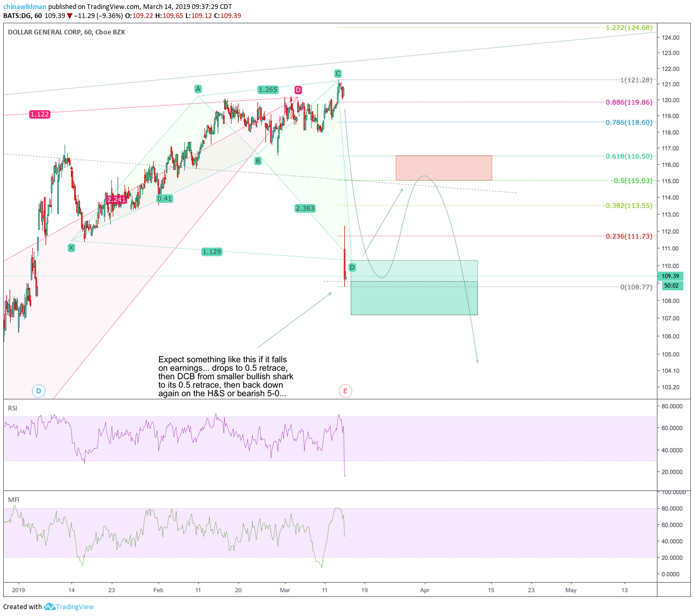Screen dimensions: 694x616
Task: Click the May date axis label
Action: [571, 590]
